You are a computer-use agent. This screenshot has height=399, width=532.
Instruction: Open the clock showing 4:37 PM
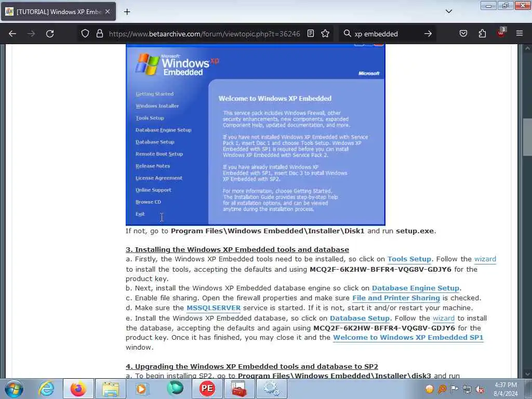click(506, 389)
